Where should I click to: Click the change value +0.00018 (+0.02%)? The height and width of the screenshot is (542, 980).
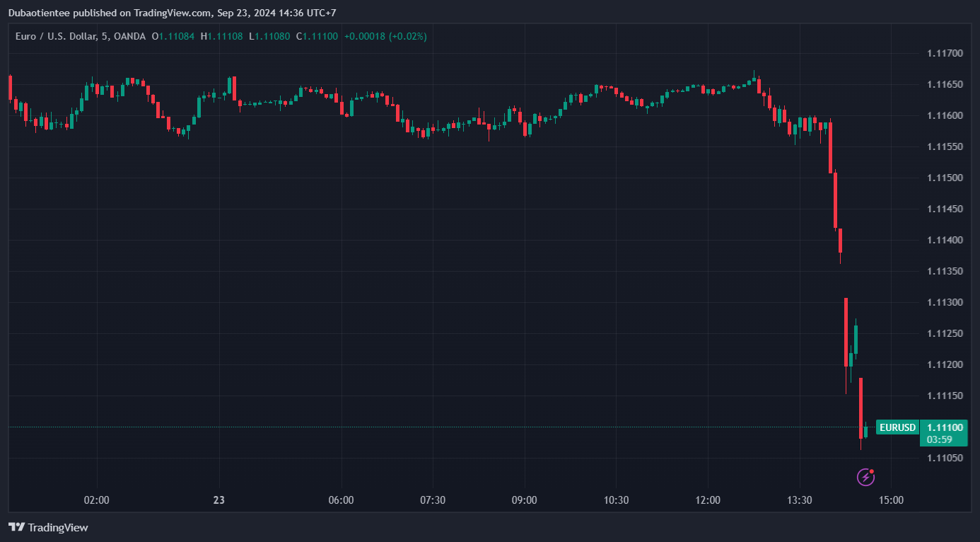(x=385, y=36)
